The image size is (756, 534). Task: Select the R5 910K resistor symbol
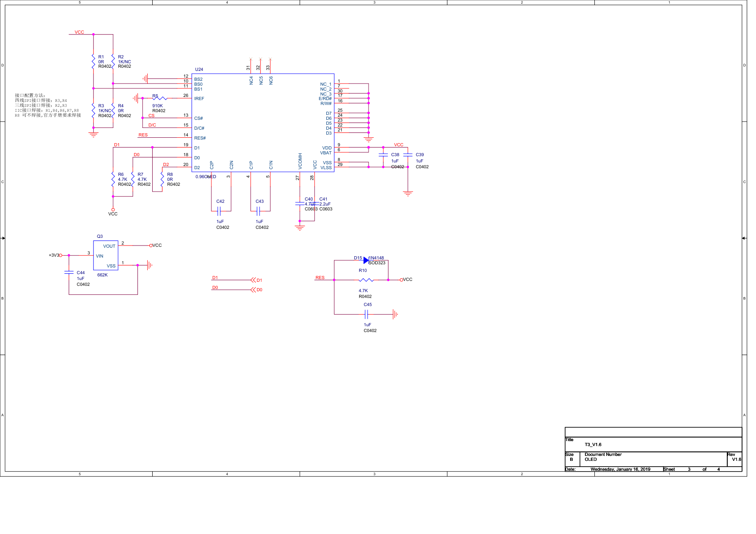(x=159, y=98)
